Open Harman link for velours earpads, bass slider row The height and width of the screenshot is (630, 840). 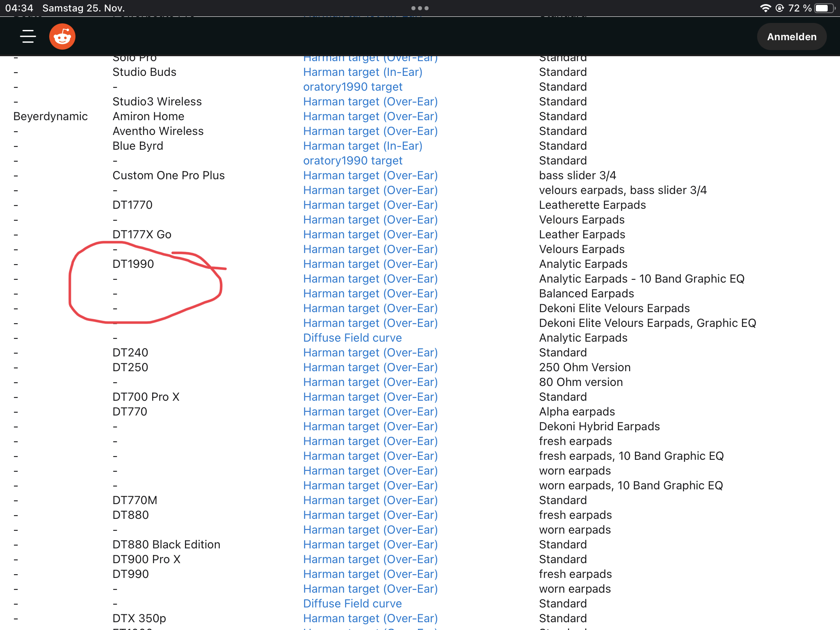click(x=370, y=190)
